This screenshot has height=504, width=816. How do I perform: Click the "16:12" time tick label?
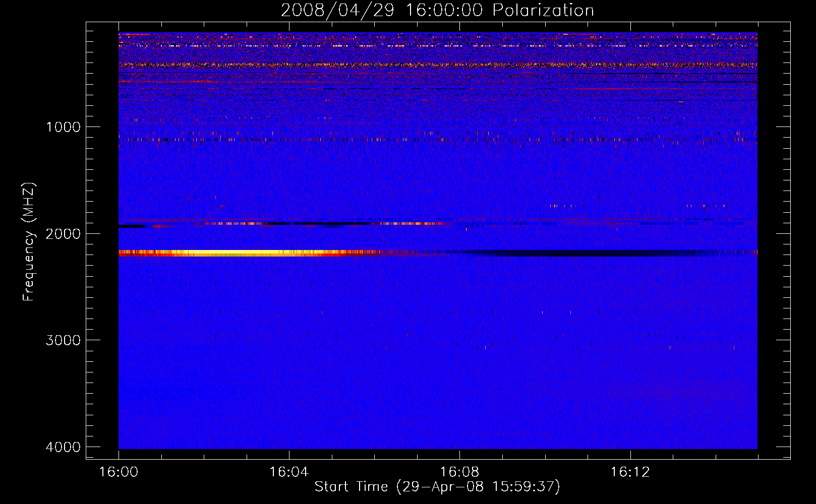pos(630,472)
